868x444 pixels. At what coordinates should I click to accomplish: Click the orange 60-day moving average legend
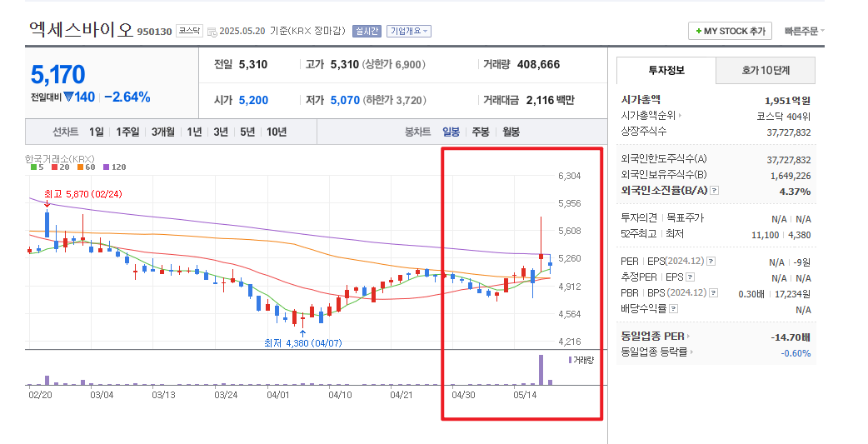pos(87,167)
